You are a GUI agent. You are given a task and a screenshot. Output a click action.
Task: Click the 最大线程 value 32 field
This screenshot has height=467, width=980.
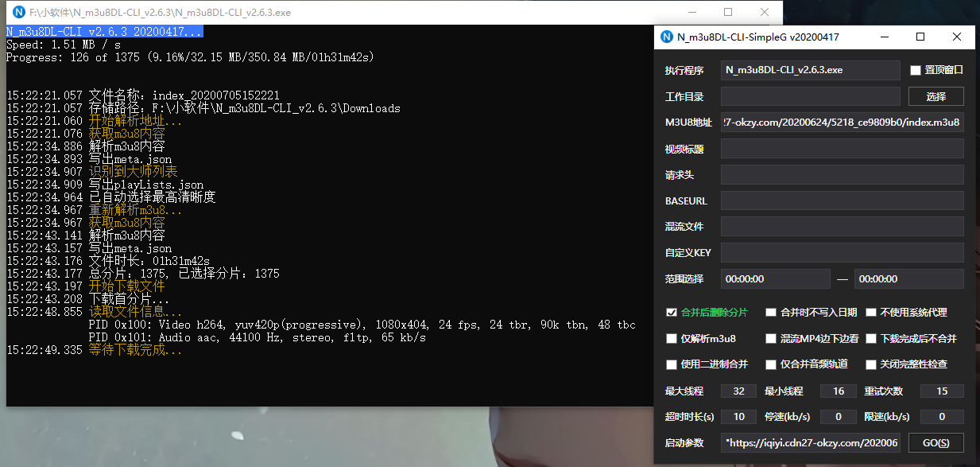(738, 391)
